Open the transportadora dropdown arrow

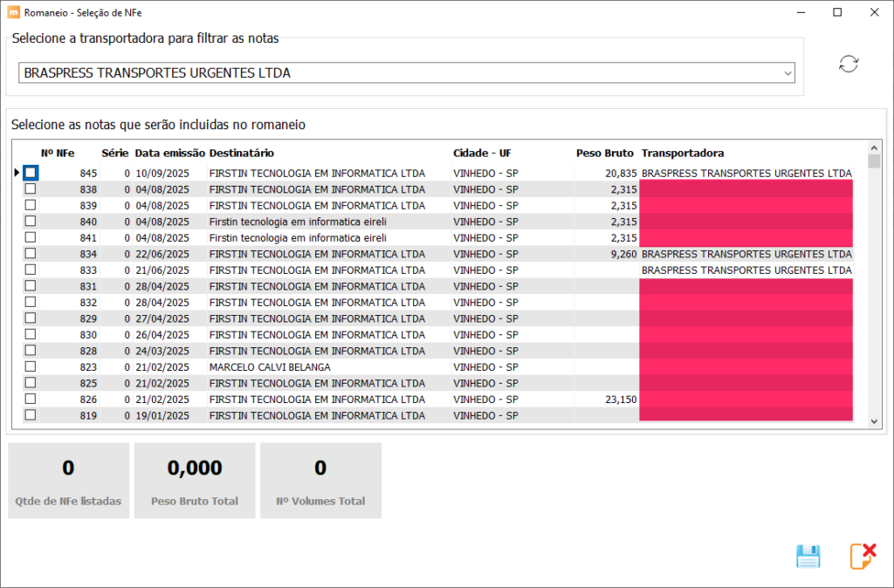click(x=787, y=73)
